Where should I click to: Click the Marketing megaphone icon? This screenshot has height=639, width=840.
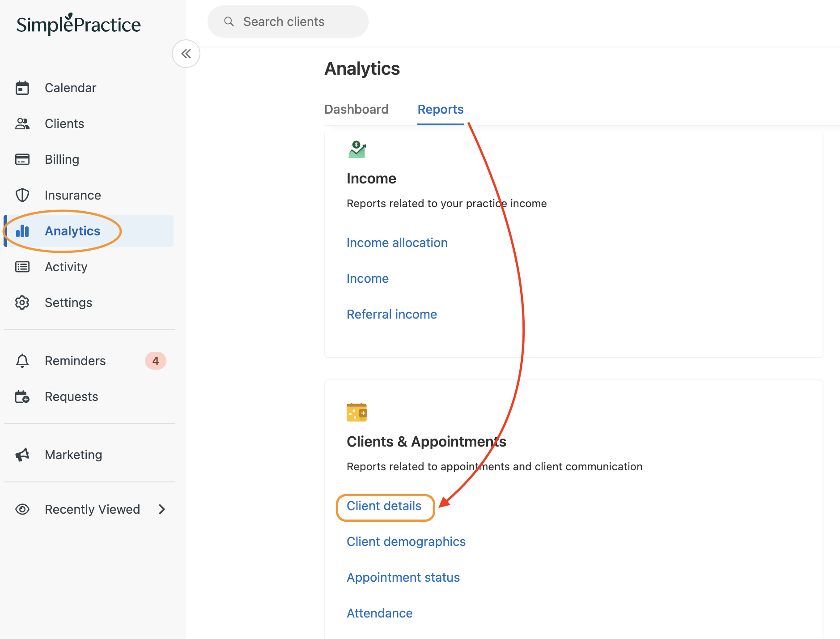22,455
